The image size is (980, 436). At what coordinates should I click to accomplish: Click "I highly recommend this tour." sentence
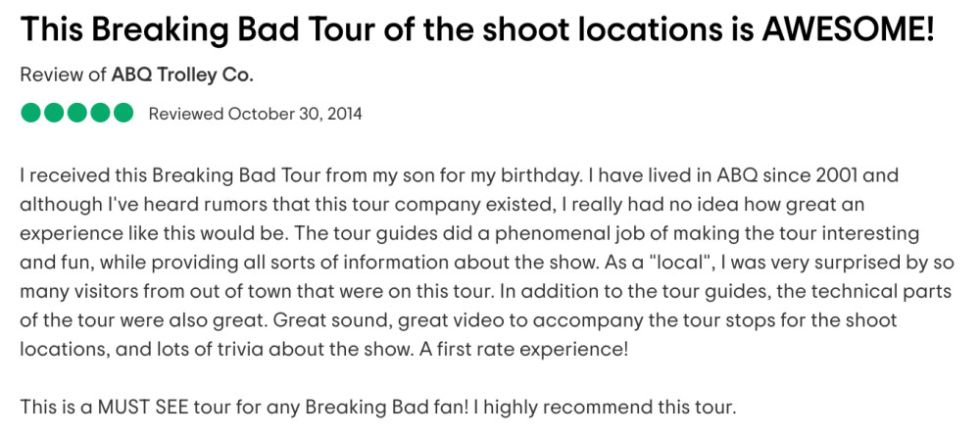pyautogui.click(x=605, y=408)
